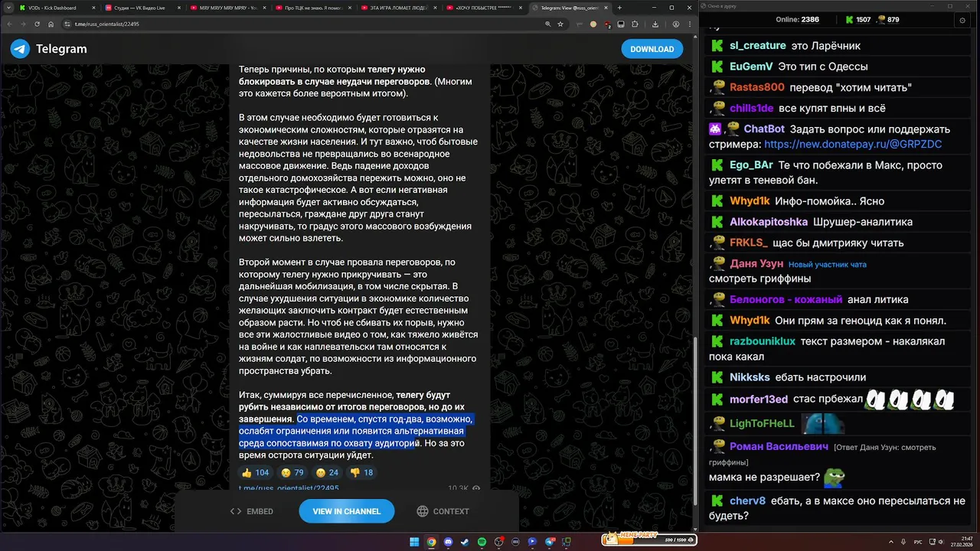
Task: Click the zoom magnifier icon in address bar
Action: point(549,24)
